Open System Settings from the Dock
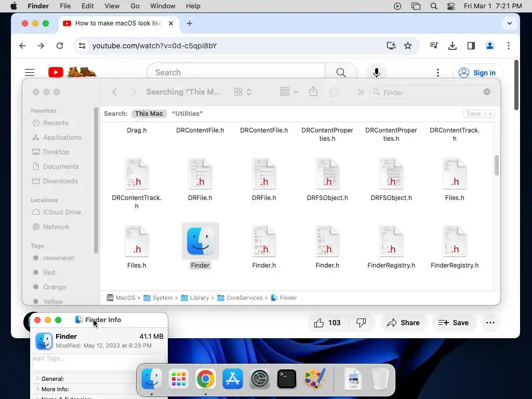This screenshot has height=399, width=532. pos(260,379)
